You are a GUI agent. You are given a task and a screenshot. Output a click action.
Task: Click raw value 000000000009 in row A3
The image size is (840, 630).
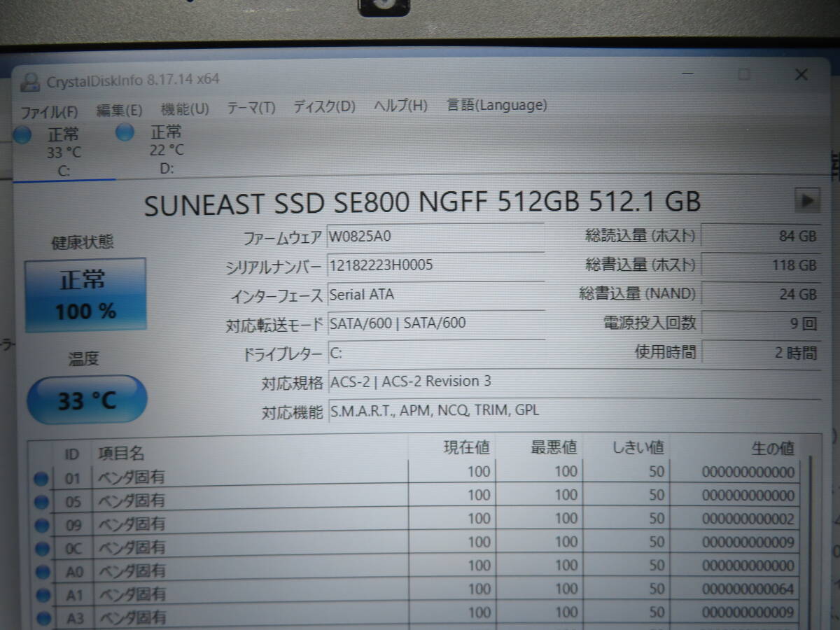[x=748, y=612]
